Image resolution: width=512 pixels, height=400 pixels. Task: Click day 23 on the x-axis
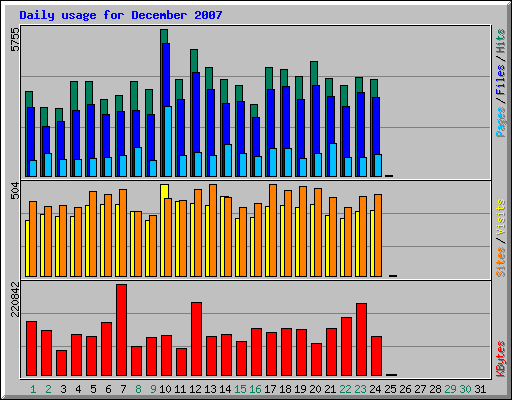point(360,389)
